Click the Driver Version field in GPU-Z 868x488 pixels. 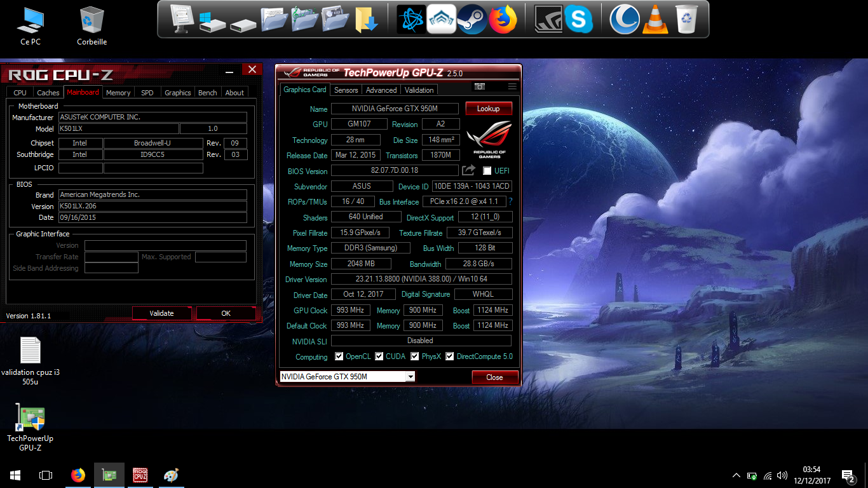[421, 280]
